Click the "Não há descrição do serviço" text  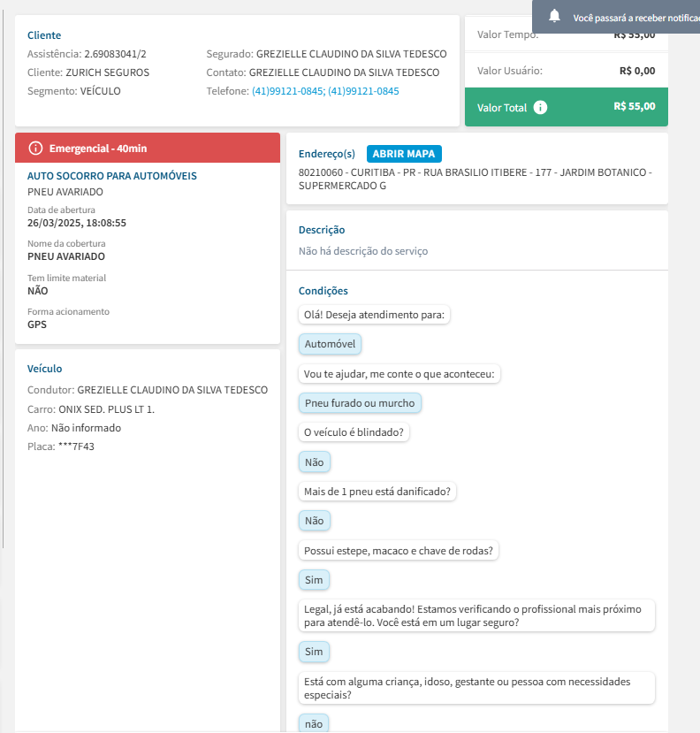363,251
